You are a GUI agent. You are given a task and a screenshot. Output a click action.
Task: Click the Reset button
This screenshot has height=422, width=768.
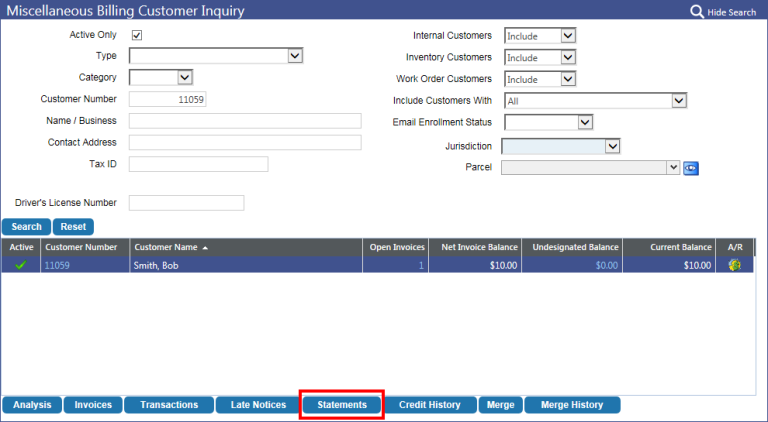coord(73,227)
